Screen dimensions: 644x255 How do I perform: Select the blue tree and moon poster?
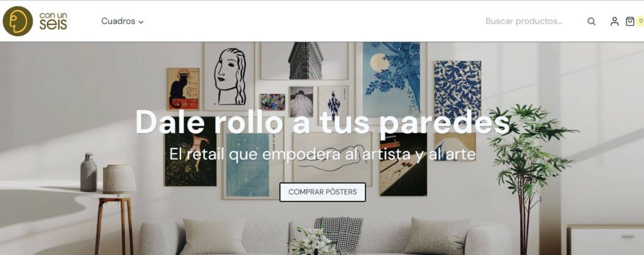pos(391,80)
